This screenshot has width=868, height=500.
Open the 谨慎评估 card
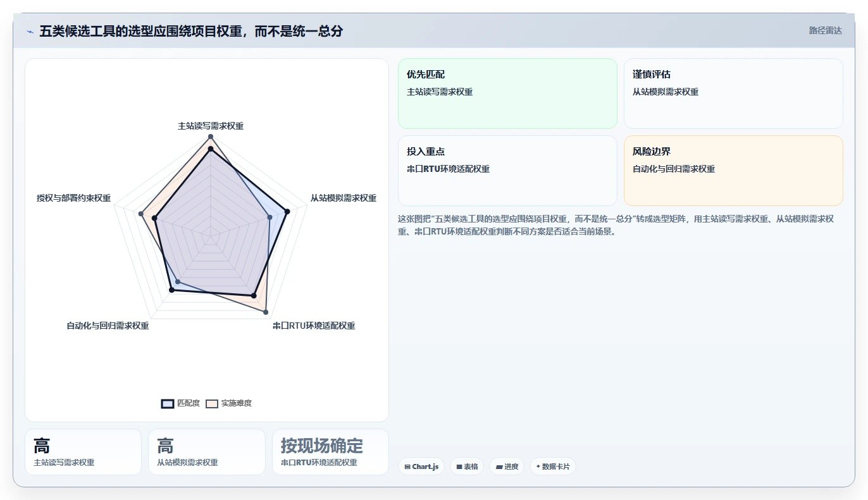point(733,94)
